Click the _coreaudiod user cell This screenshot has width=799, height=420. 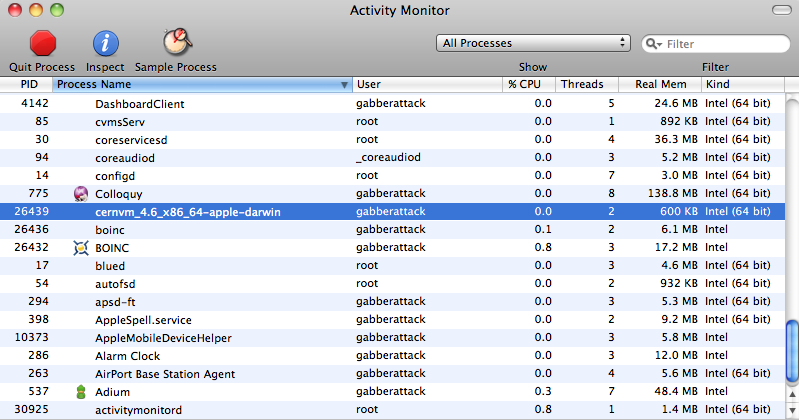click(388, 158)
